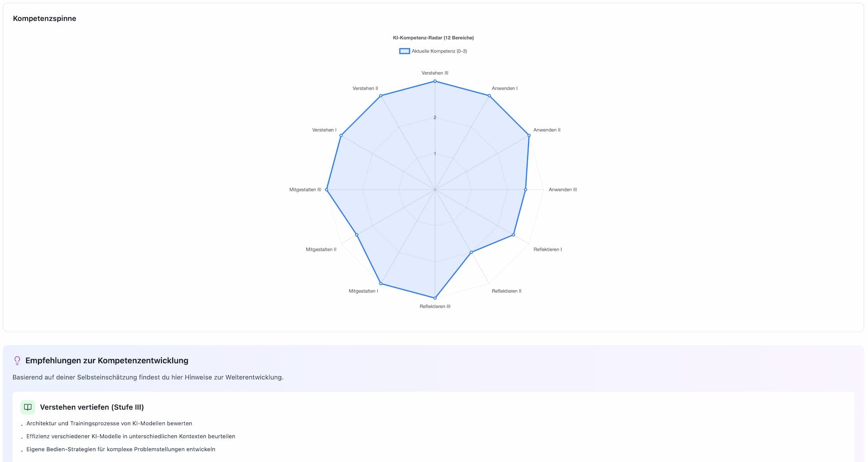The image size is (868, 462).
Task: Click the 'Kompetenzspinne' section heading
Action: point(44,19)
